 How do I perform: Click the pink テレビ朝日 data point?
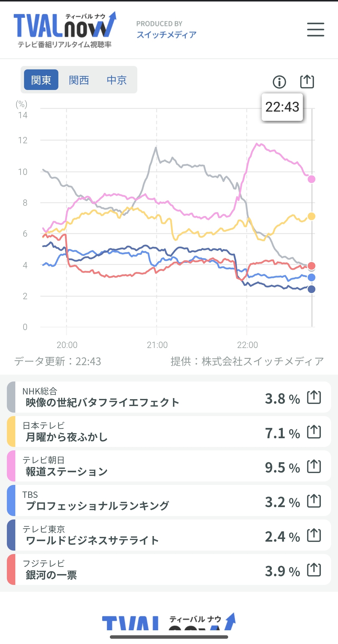click(x=312, y=179)
